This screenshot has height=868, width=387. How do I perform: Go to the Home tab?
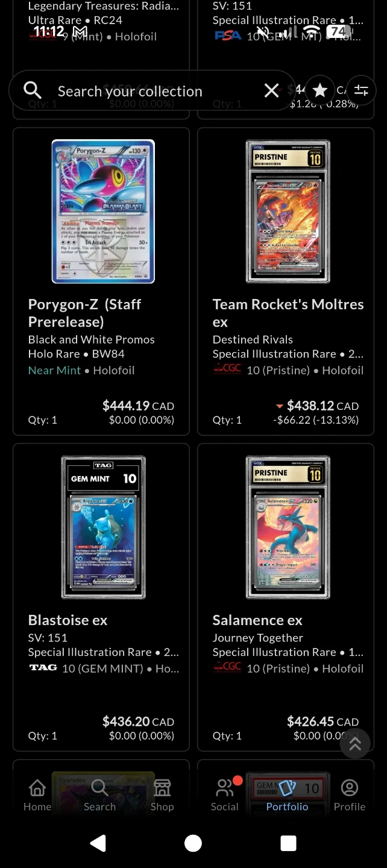37,794
